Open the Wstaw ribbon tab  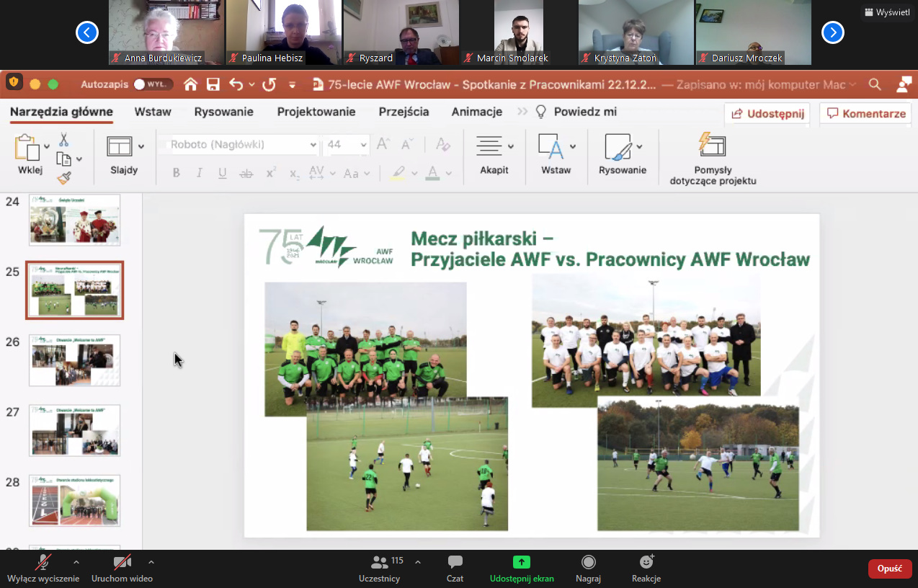click(x=153, y=112)
